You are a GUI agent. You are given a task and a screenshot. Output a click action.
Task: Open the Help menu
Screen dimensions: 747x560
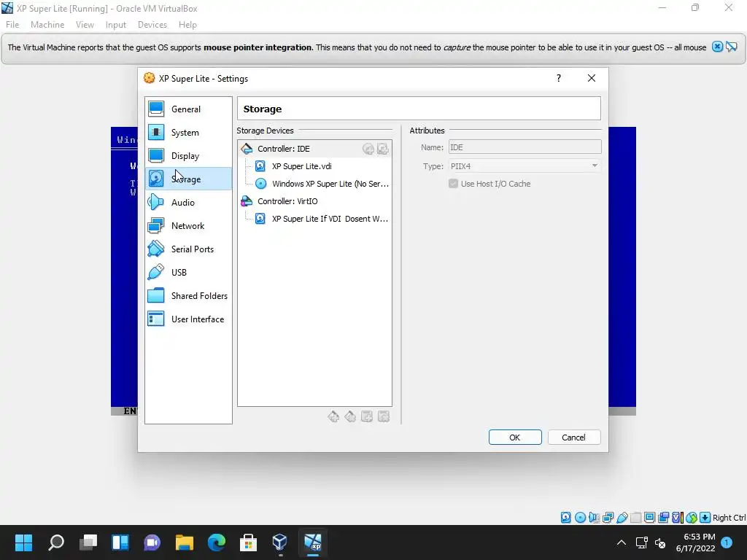[187, 25]
